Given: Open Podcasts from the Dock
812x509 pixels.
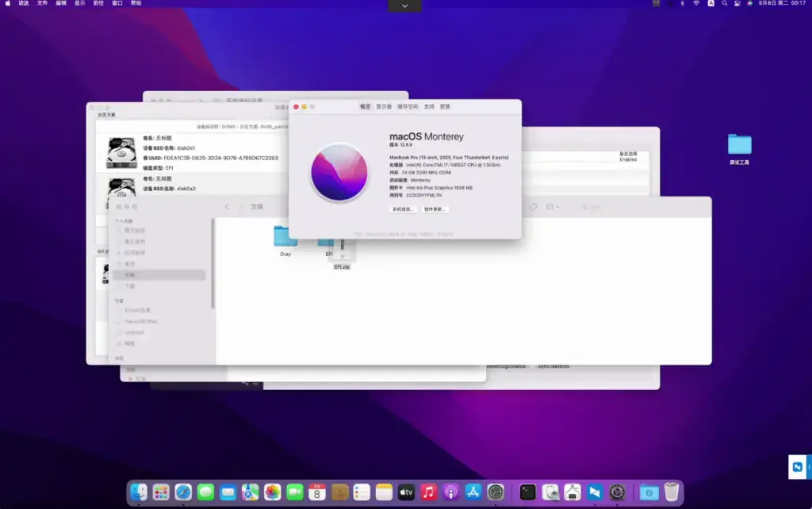Looking at the screenshot, I should click(x=450, y=492).
